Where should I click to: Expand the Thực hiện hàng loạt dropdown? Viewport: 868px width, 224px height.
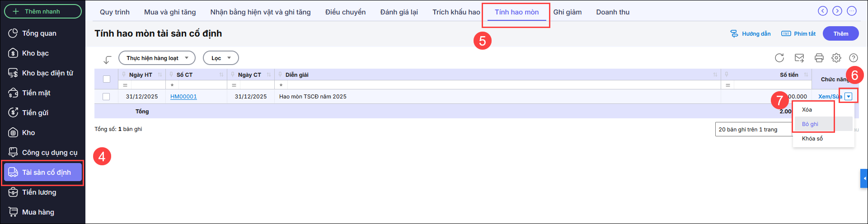tap(157, 58)
